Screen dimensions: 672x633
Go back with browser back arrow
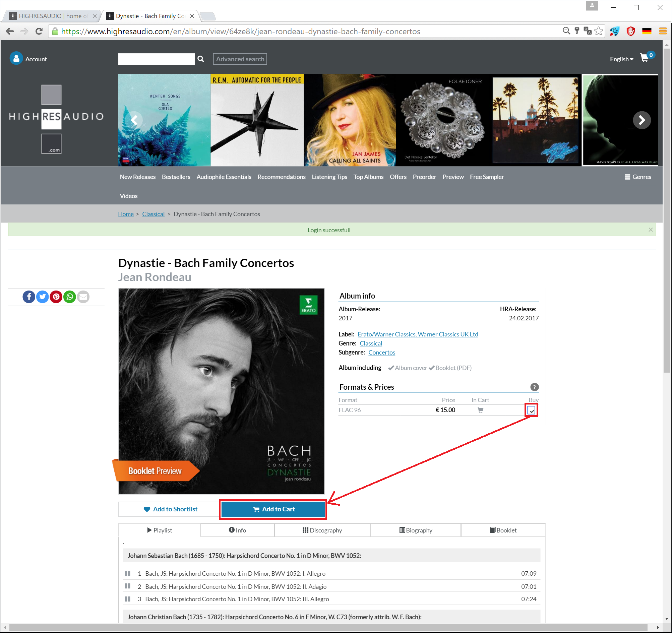[10, 31]
